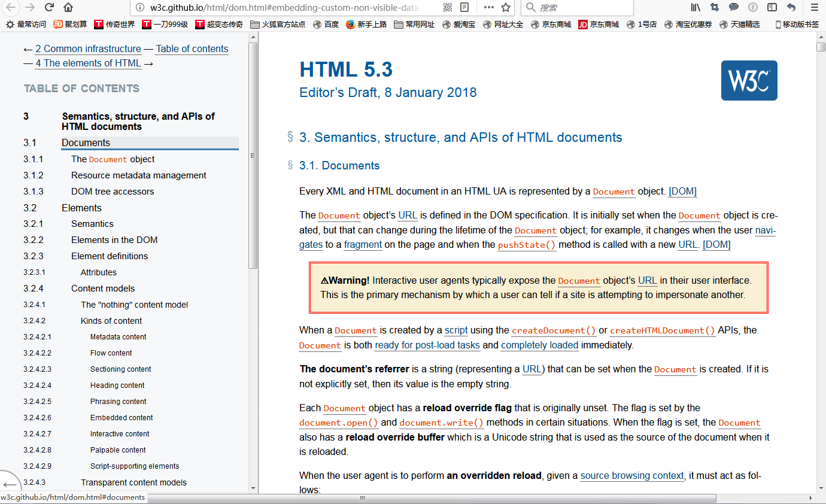This screenshot has width=826, height=504.
Task: Open the chat bubble toolbar icon
Action: pos(734,7)
